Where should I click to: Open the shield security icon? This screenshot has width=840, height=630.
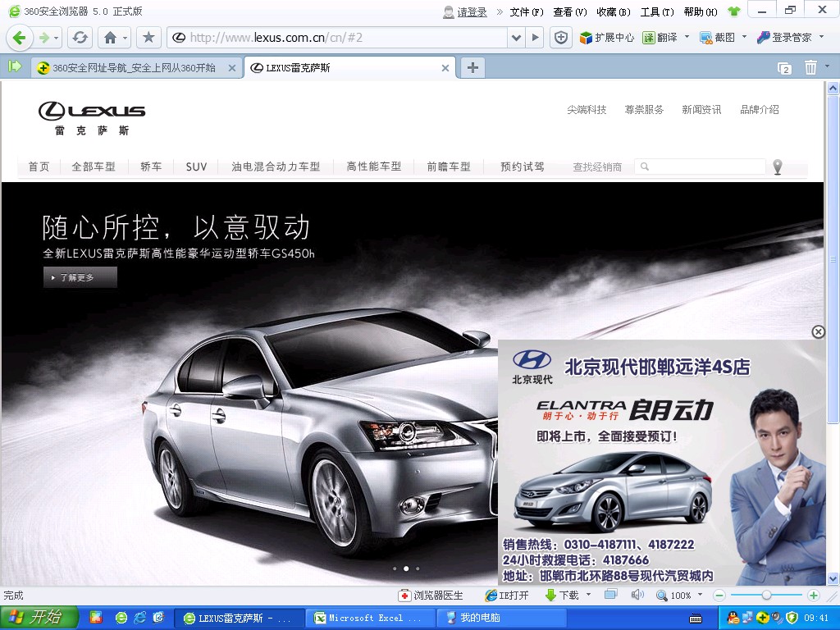tap(560, 38)
